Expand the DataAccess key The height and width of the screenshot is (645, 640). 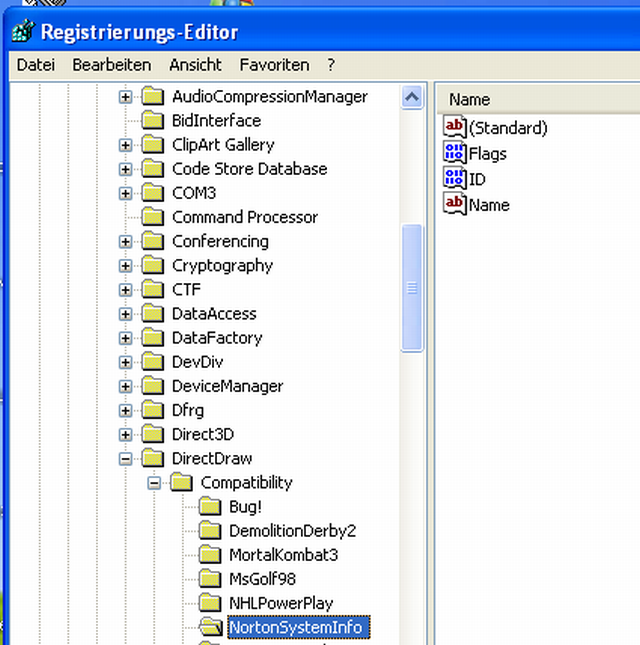125,314
